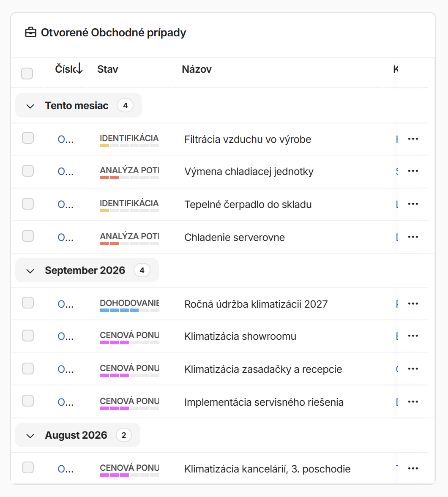Screen dimensions: 448x497
Task: Open the number link for Implementácia servisného riešenia
Action: (66, 402)
